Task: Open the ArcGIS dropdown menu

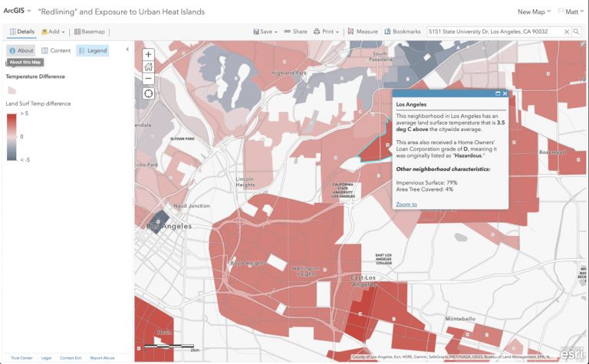Action: pyautogui.click(x=17, y=11)
